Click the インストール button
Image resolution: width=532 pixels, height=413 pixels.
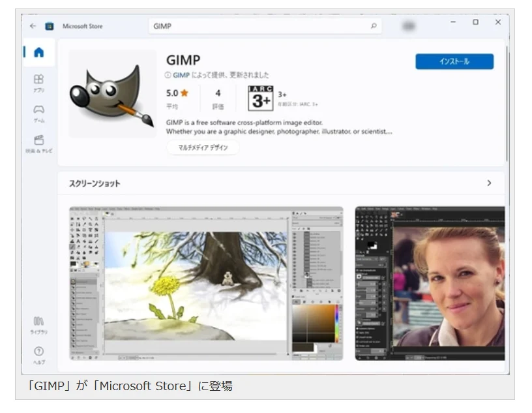456,61
